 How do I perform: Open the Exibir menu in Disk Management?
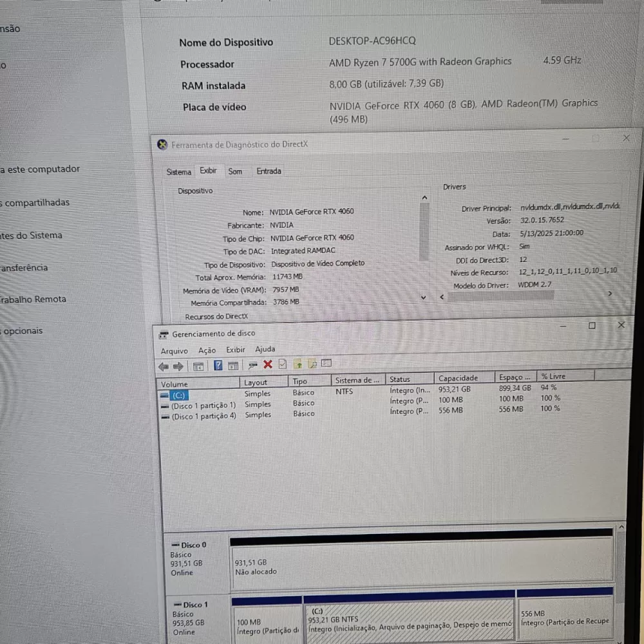point(235,350)
